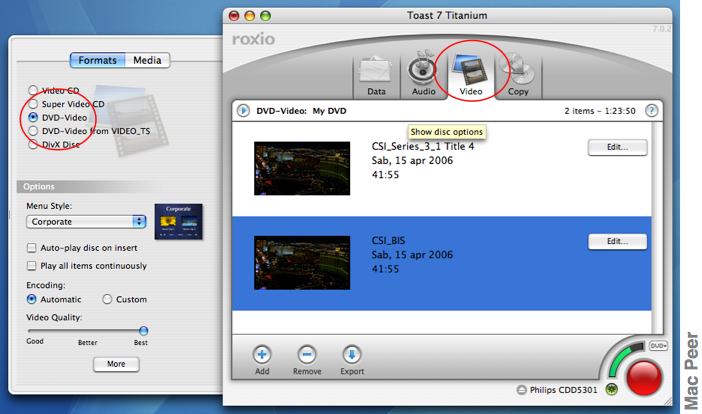
Task: Click the green recorder settings icon
Action: [x=612, y=389]
